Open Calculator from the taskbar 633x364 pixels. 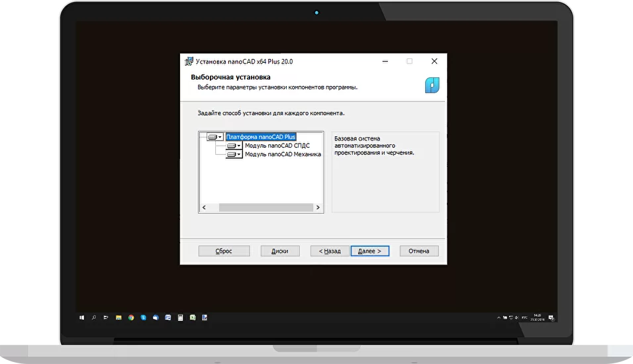181,318
